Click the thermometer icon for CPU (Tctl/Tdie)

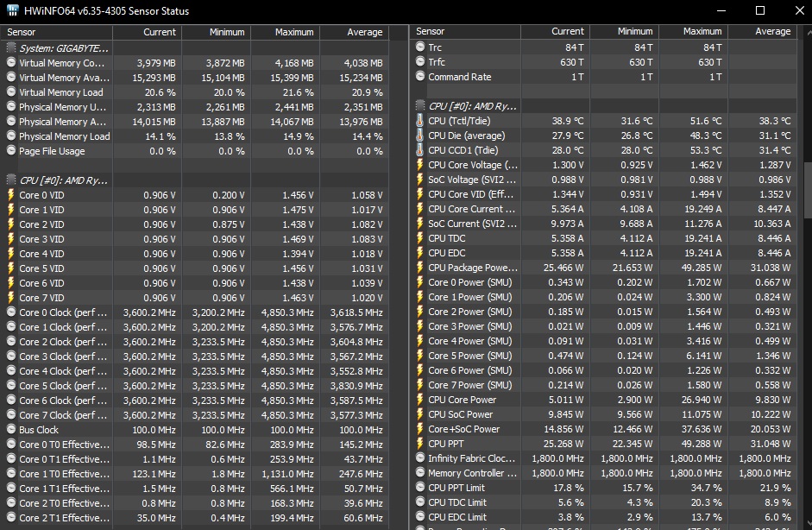click(x=419, y=121)
